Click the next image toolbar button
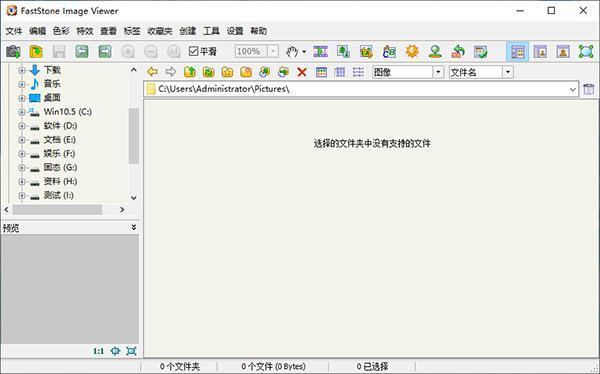Viewport: 600px width, 374px height. point(105,51)
